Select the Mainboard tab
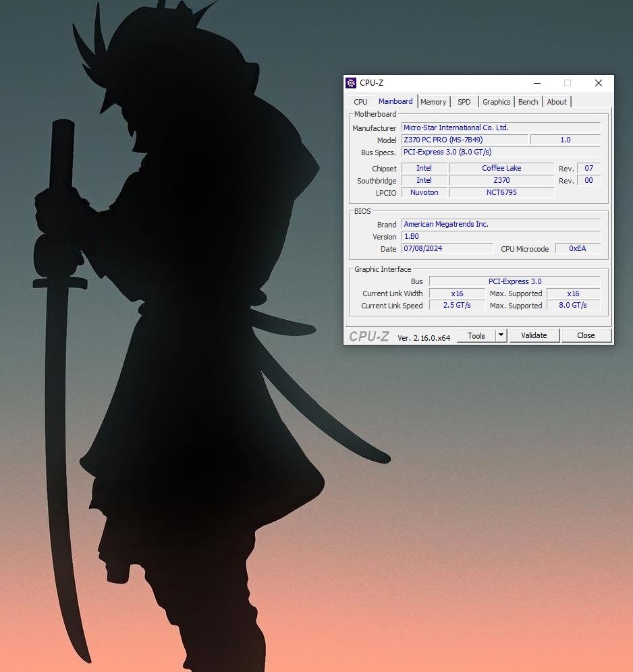The height and width of the screenshot is (672, 633). (x=395, y=101)
